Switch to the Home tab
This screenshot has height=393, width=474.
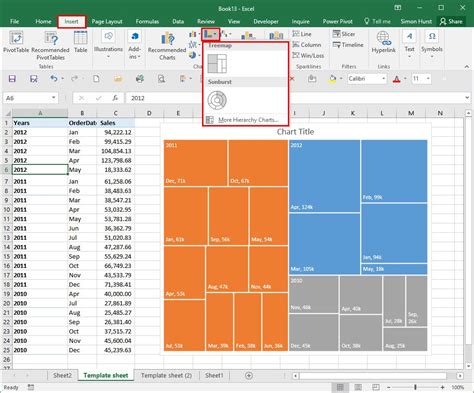coord(43,22)
